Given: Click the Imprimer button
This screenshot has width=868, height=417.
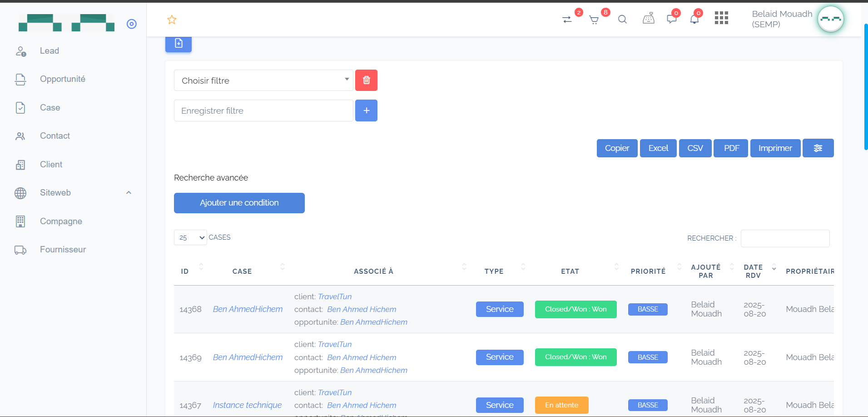Looking at the screenshot, I should tap(775, 148).
